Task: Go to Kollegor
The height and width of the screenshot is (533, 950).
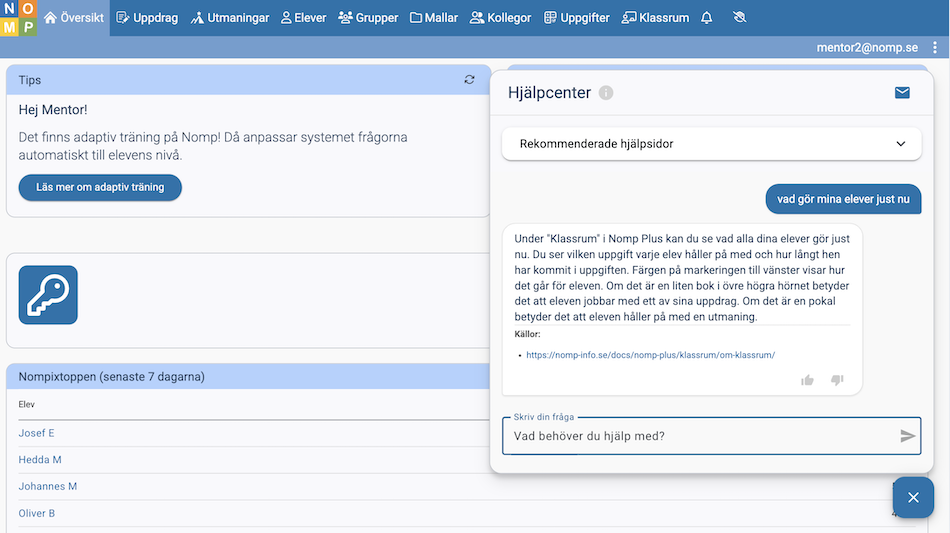Action: click(x=500, y=18)
